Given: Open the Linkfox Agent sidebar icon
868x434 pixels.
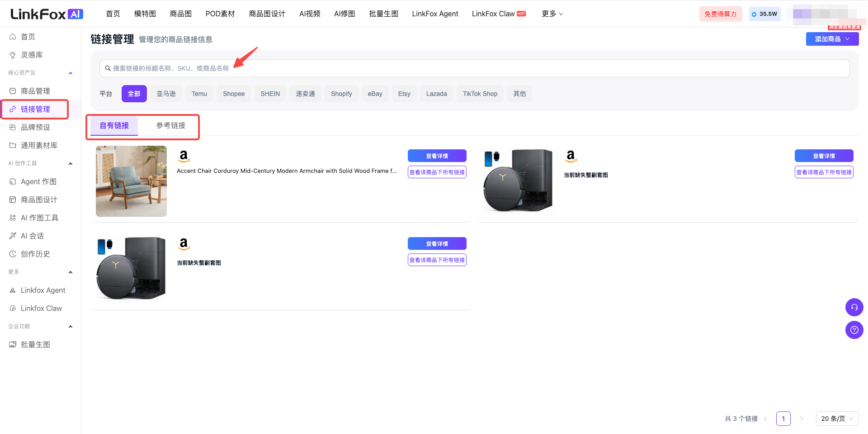Looking at the screenshot, I should (x=13, y=290).
